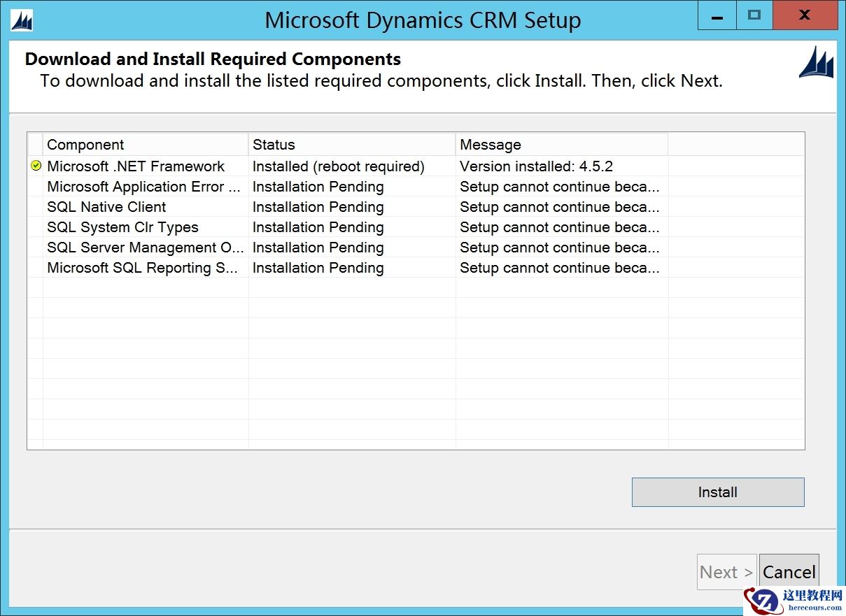Click the Cancel button

point(789,571)
